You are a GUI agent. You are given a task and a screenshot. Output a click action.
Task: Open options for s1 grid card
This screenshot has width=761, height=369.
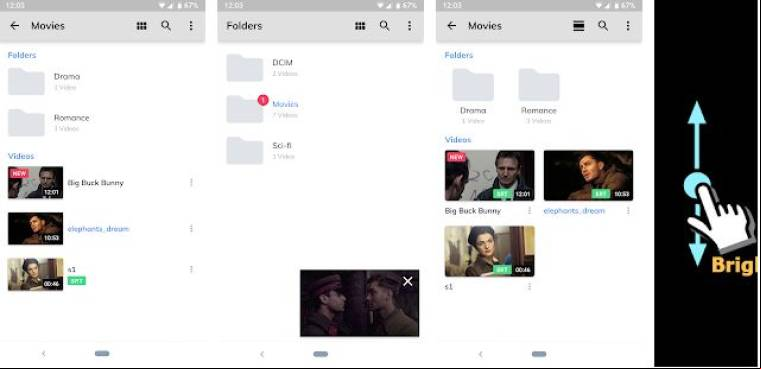pos(529,286)
